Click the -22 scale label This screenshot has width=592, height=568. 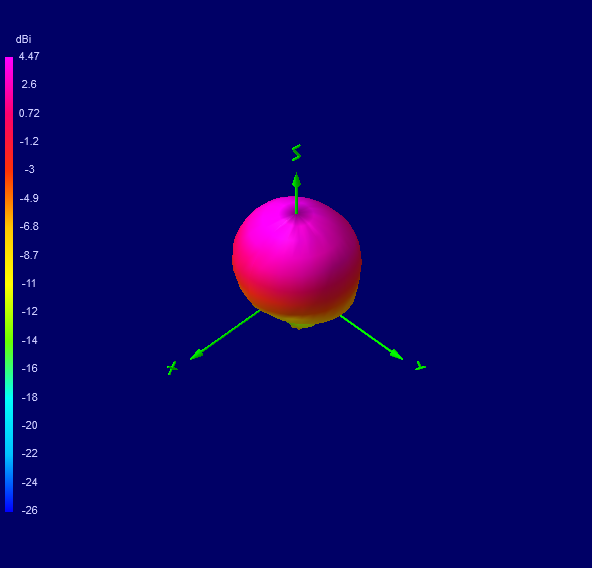pyautogui.click(x=29, y=453)
